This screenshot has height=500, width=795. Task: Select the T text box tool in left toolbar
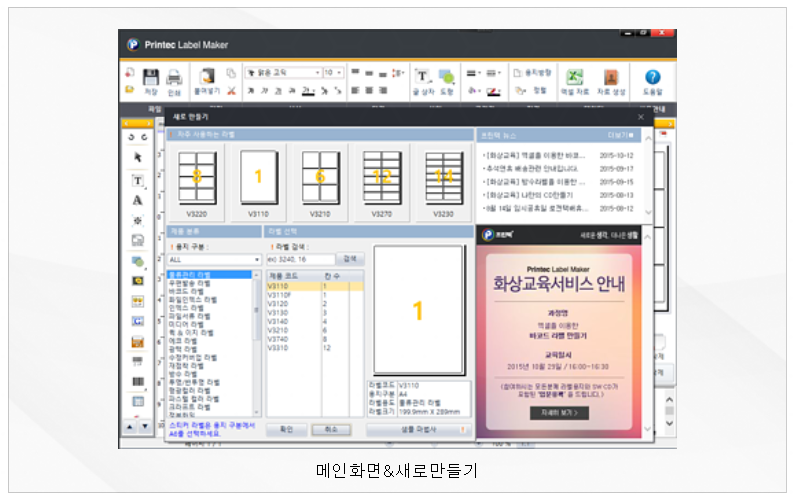pyautogui.click(x=137, y=181)
